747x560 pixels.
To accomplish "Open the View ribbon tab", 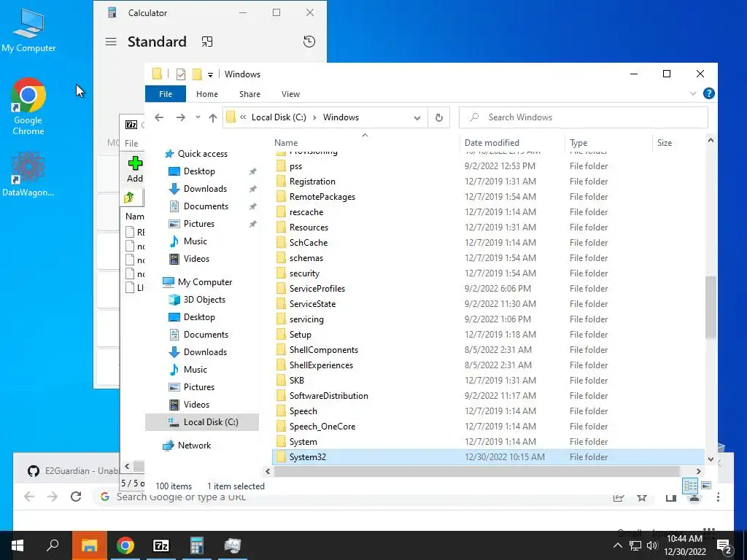I will point(290,94).
